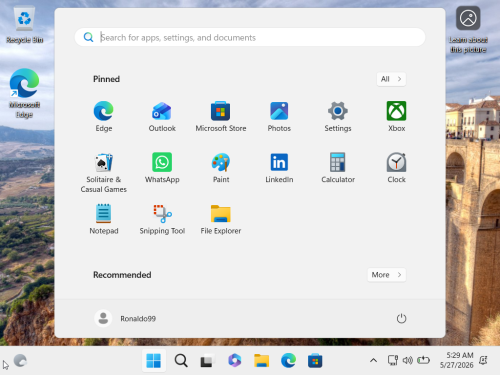Launch the Snipping Tool
This screenshot has height=375, width=500.
point(162,219)
